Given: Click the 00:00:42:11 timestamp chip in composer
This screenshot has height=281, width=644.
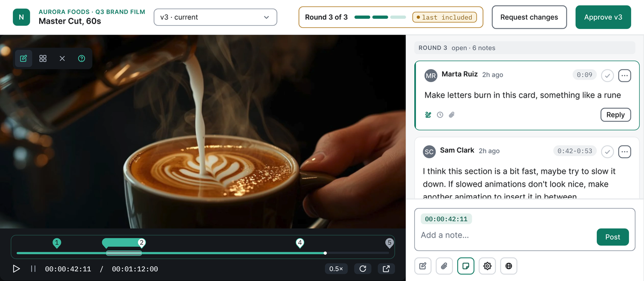Looking at the screenshot, I should [x=446, y=219].
